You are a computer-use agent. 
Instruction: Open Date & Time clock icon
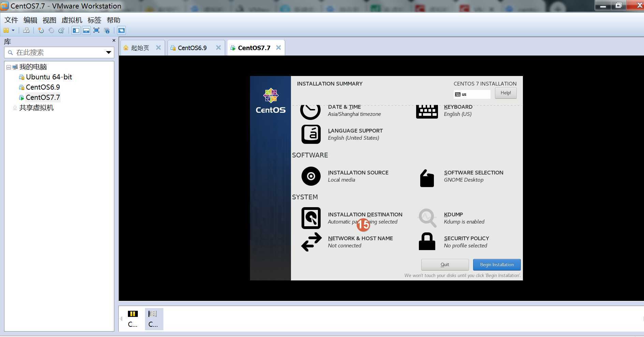pos(310,112)
